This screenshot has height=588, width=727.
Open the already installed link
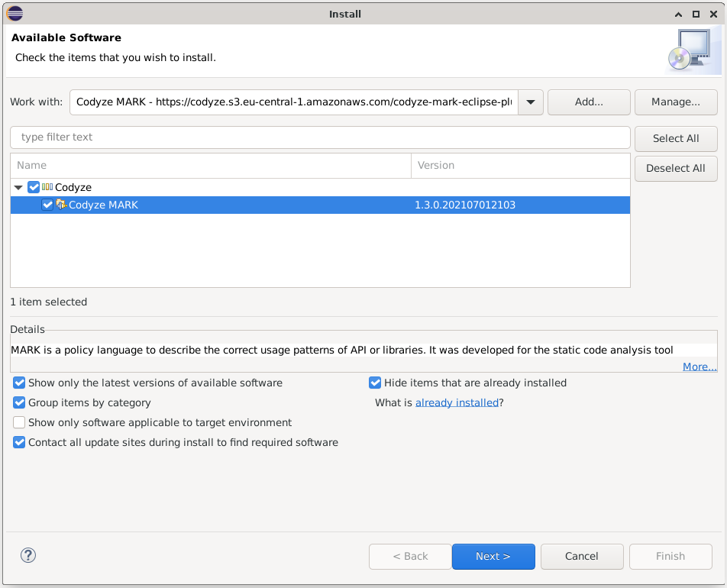(x=457, y=402)
